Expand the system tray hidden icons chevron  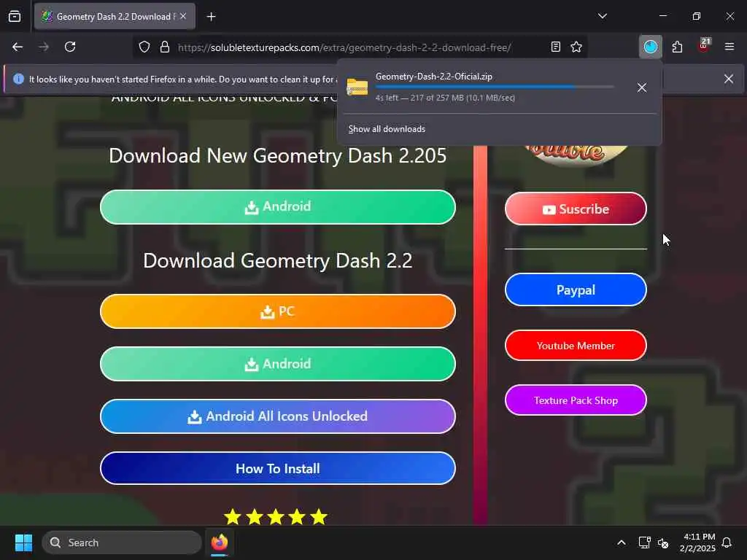622,542
